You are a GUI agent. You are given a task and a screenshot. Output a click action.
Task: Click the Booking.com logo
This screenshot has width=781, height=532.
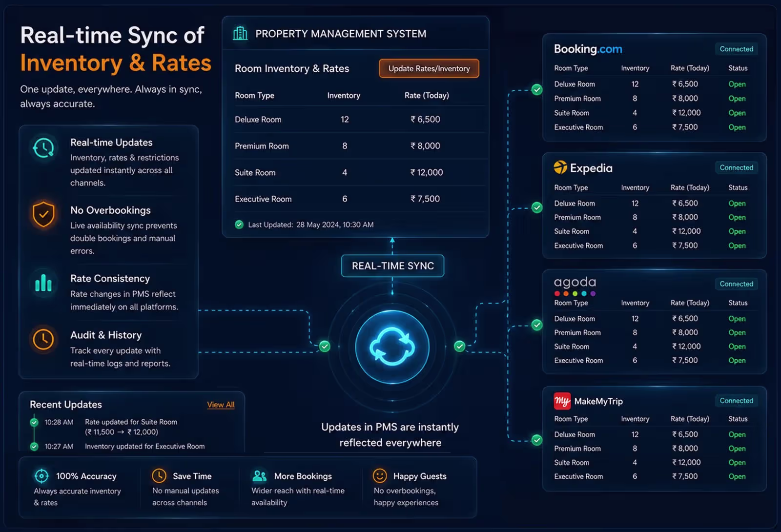pos(588,49)
